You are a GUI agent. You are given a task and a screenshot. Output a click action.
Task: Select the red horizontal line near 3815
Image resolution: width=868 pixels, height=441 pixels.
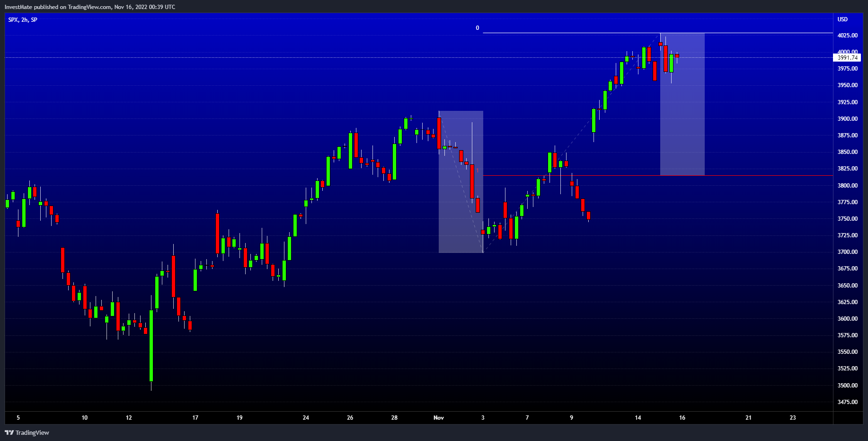click(x=658, y=176)
